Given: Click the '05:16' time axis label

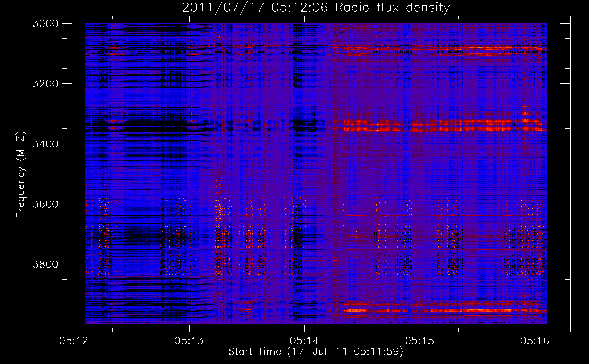Looking at the screenshot, I should point(534,341).
